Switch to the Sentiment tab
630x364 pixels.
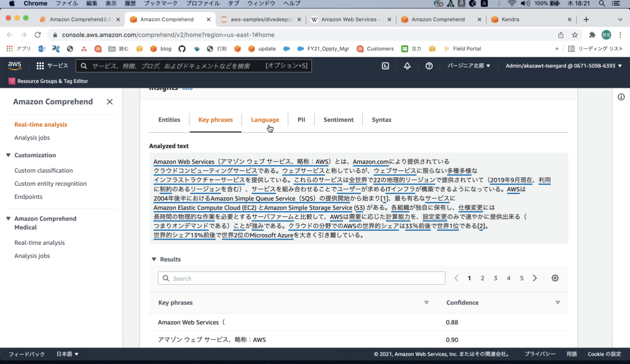(339, 120)
